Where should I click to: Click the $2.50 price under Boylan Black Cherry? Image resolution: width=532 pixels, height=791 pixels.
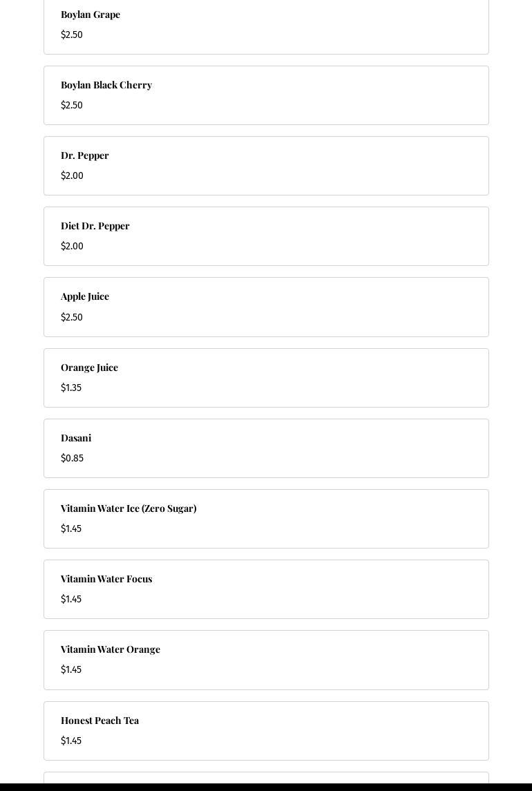(x=72, y=106)
